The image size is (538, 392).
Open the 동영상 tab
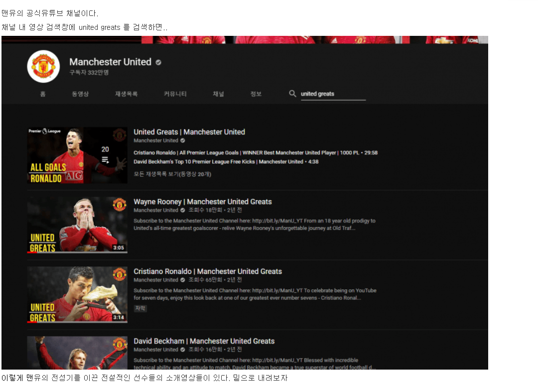80,94
